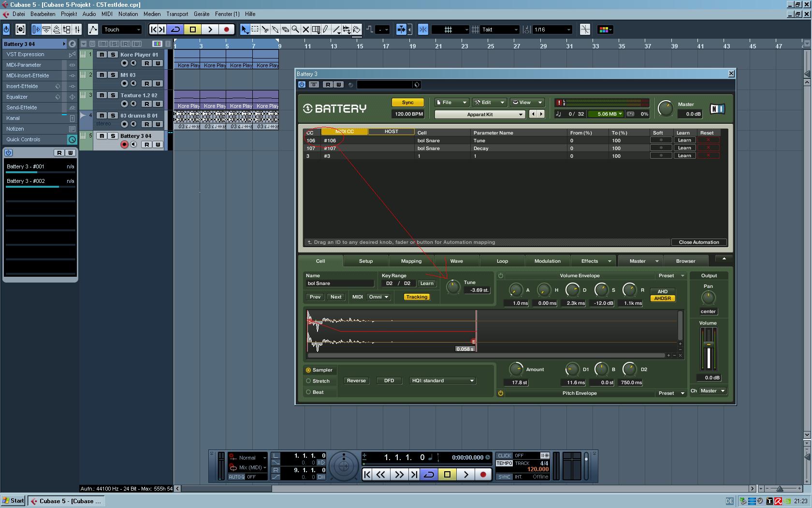Image resolution: width=812 pixels, height=508 pixels.
Task: Click the toolbar Record button
Action: tap(226, 30)
